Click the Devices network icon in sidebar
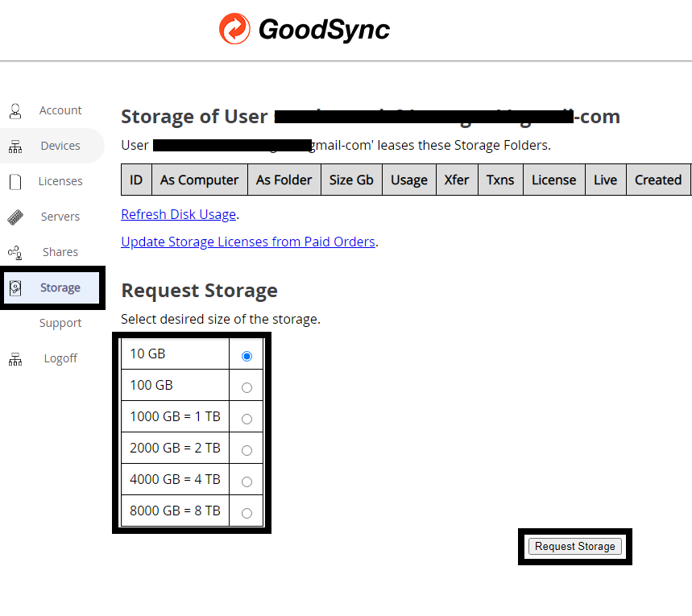Viewport: 692px width, 616px height. [15, 147]
